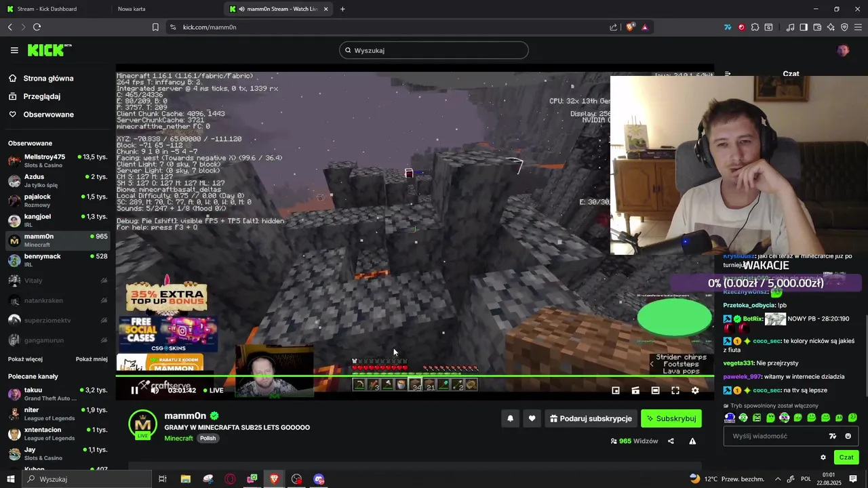Viewport: 868px width, 488px height.
Task: Share the stream via share icon
Action: coord(671,441)
